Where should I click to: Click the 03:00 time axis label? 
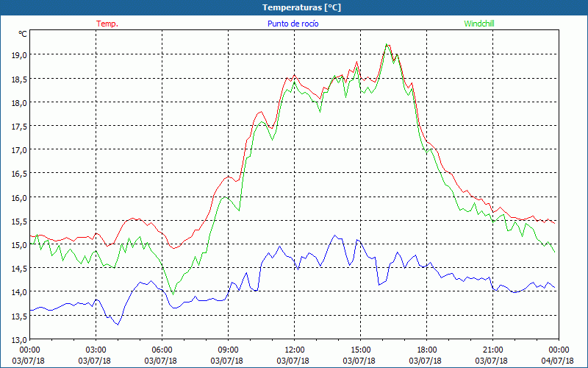coord(96,350)
